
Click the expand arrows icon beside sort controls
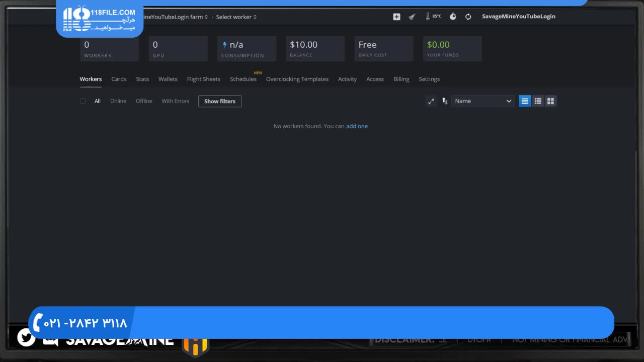click(x=431, y=101)
